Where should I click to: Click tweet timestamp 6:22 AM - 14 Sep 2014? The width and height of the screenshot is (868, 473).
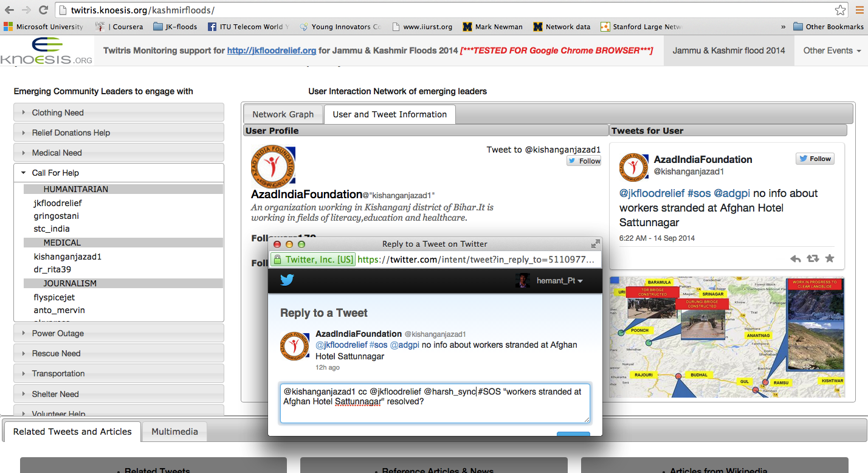coord(657,238)
